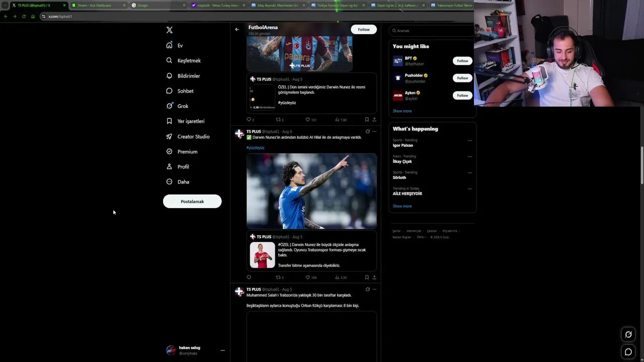644x362 pixels.
Task: Repost the post with 104 likes
Action: (x=278, y=277)
